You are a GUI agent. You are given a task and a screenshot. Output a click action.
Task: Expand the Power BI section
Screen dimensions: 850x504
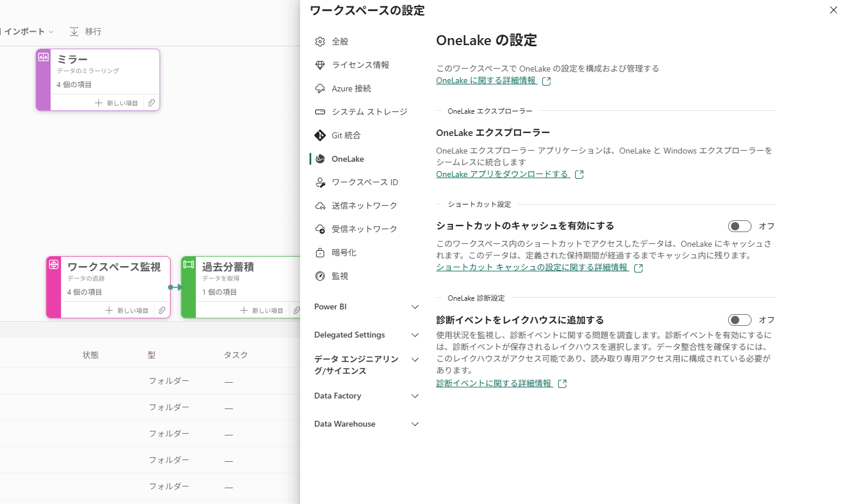[367, 307]
